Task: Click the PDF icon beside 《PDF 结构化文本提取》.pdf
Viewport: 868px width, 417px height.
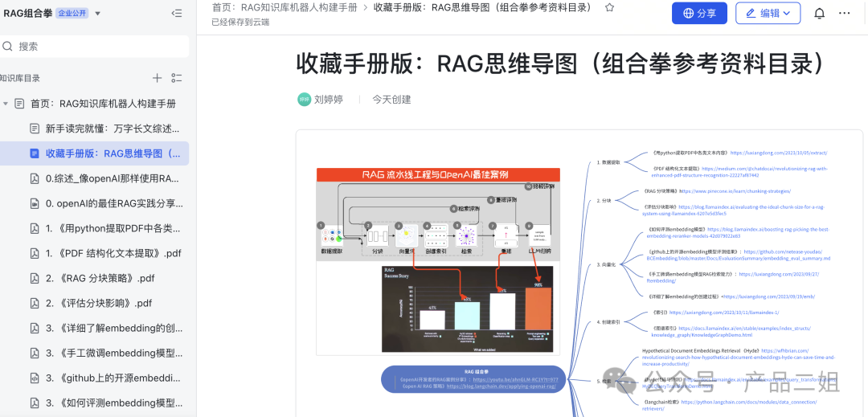Action: pyautogui.click(x=35, y=253)
